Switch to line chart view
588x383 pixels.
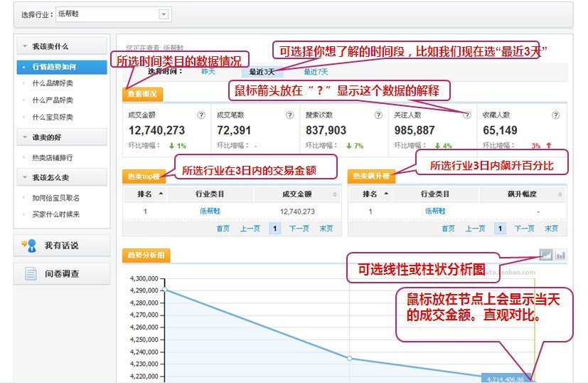pos(546,255)
